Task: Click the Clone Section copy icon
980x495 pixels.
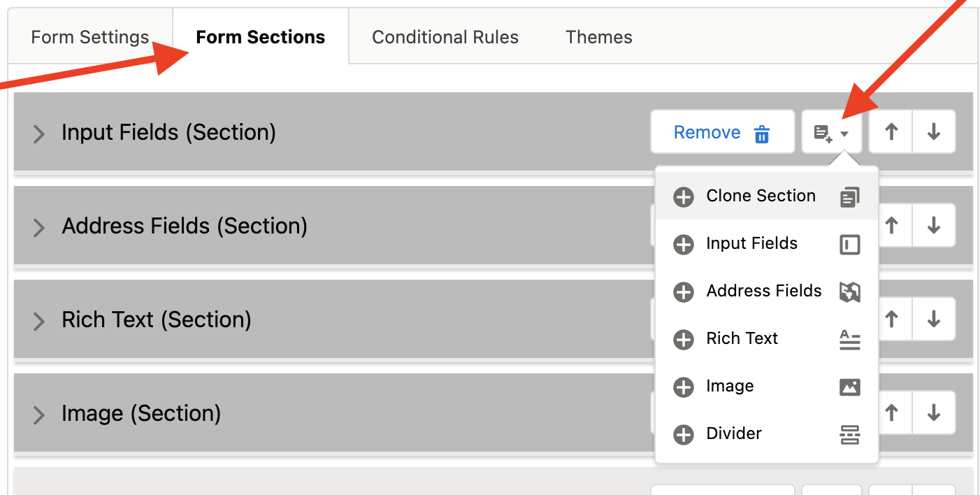Action: coord(849,196)
